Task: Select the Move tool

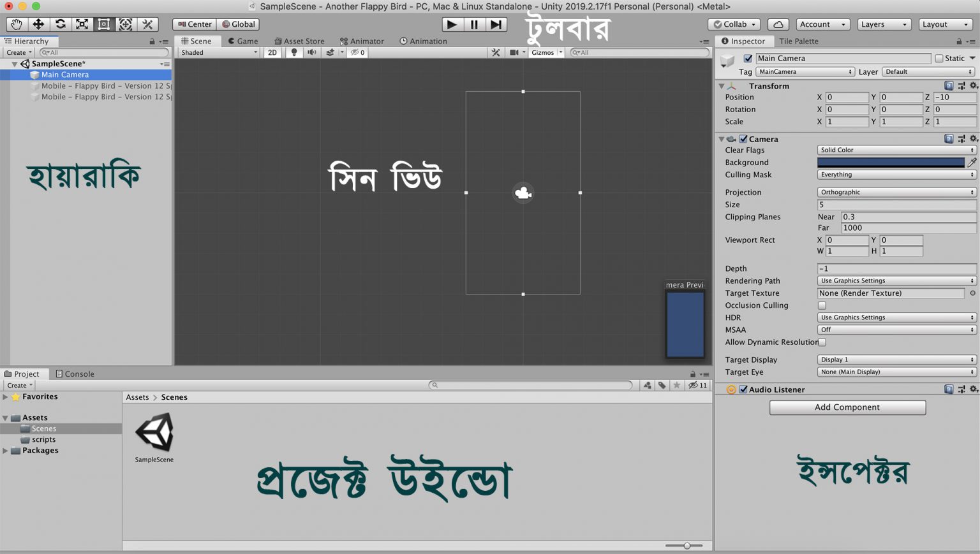Action: click(38, 24)
